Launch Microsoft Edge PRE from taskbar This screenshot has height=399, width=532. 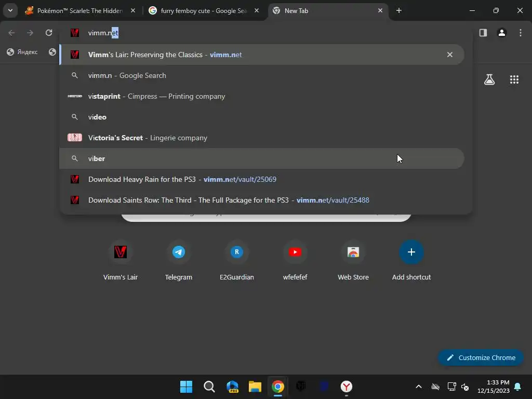232,387
